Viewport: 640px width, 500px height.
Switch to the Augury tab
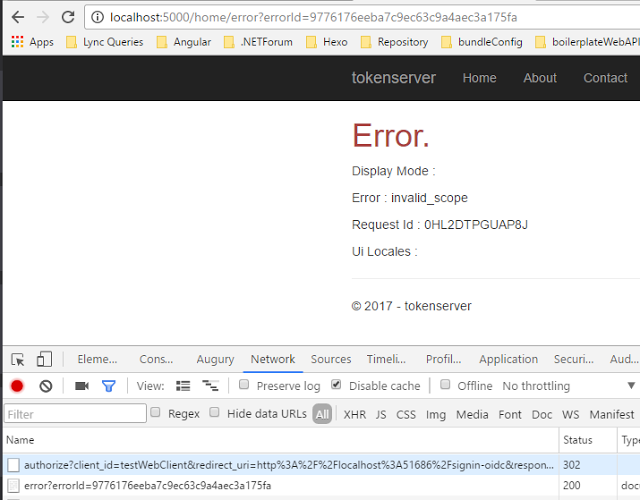pyautogui.click(x=215, y=359)
